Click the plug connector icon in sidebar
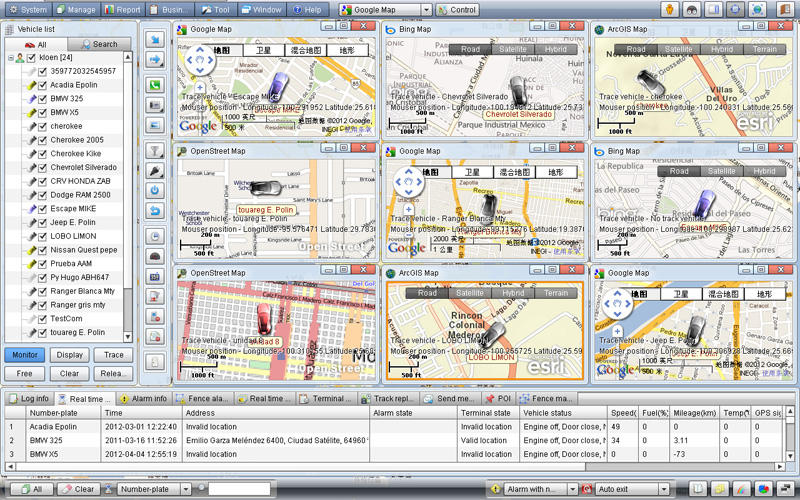800x500 pixels. (156, 171)
